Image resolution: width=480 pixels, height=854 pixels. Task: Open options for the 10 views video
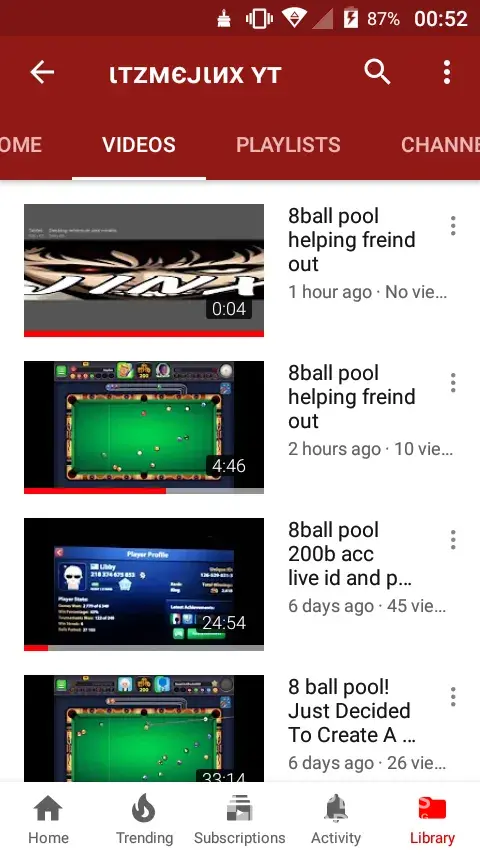[x=453, y=382]
